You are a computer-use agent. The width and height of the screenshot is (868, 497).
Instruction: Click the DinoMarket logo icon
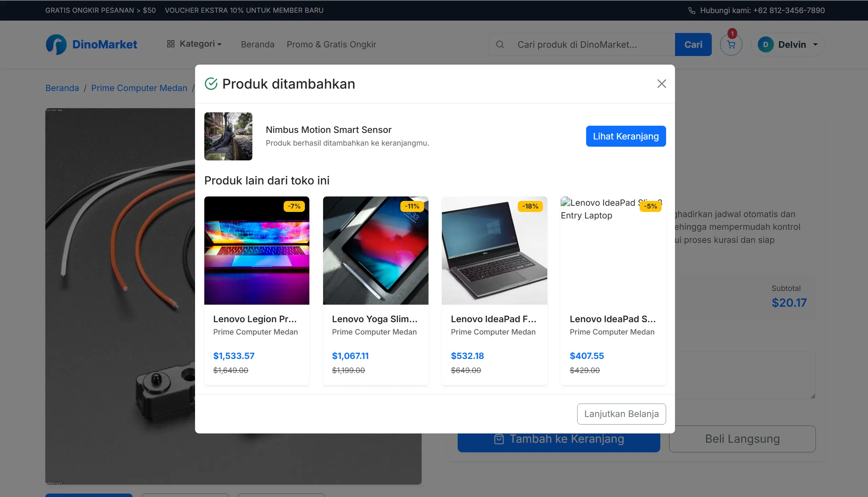coord(56,44)
